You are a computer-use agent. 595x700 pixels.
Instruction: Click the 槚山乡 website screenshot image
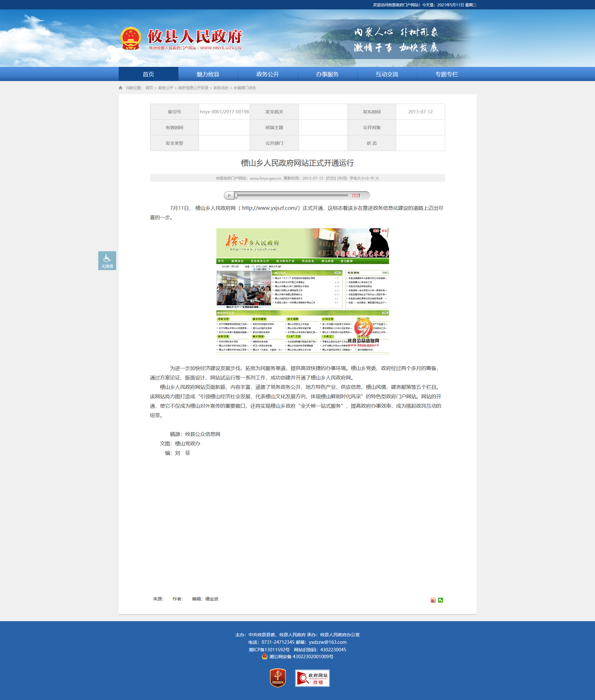302,291
